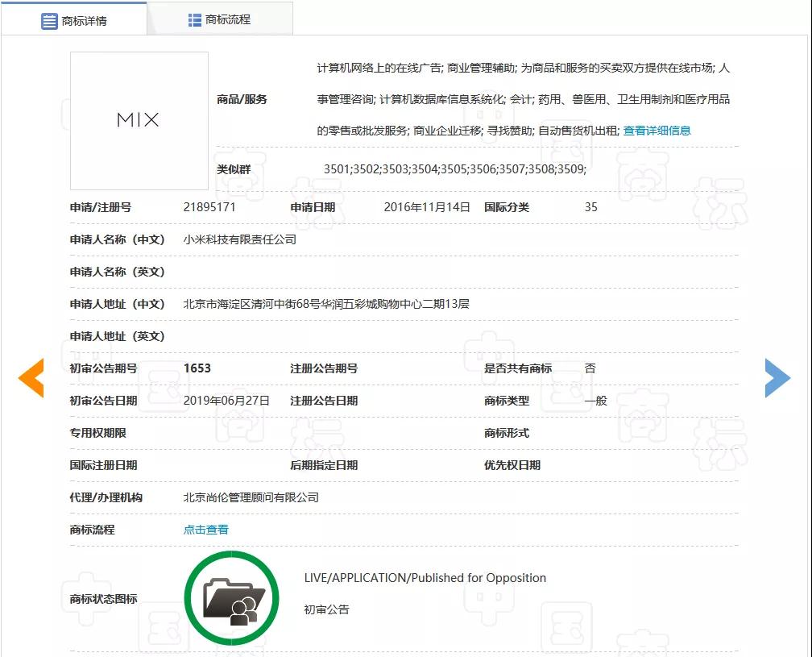Click the 代理/办理机构 label
Viewport: 812px width, 657px height.
[106, 497]
